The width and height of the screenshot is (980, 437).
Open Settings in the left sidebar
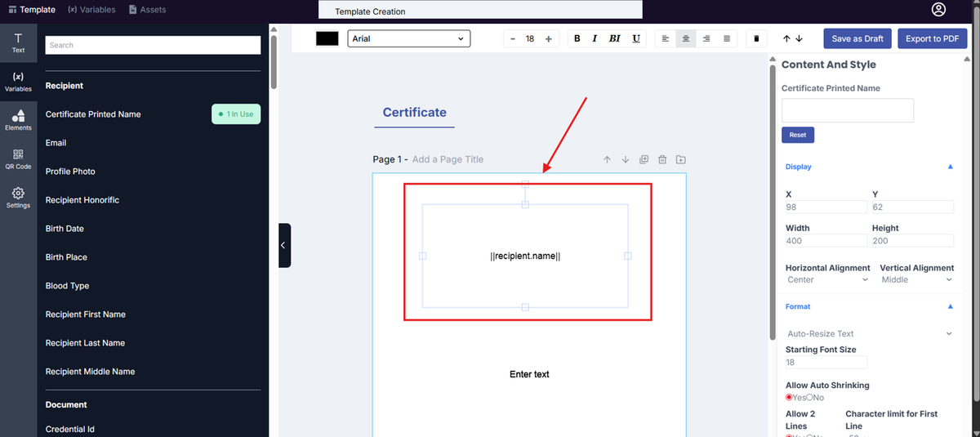[18, 198]
